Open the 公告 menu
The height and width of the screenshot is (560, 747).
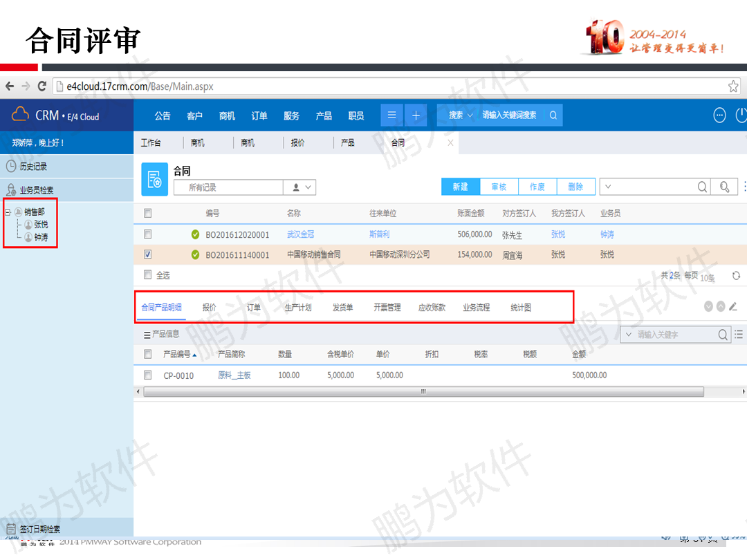[x=163, y=115]
